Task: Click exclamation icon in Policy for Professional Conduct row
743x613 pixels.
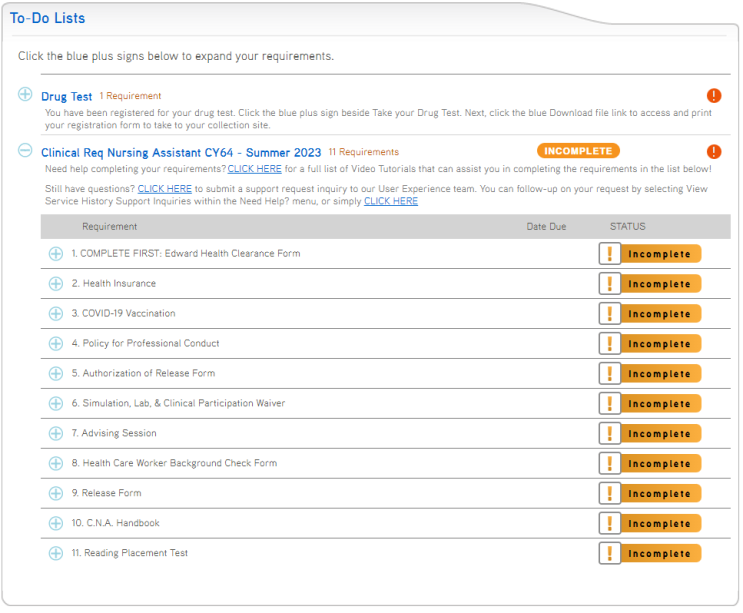Action: [x=610, y=343]
